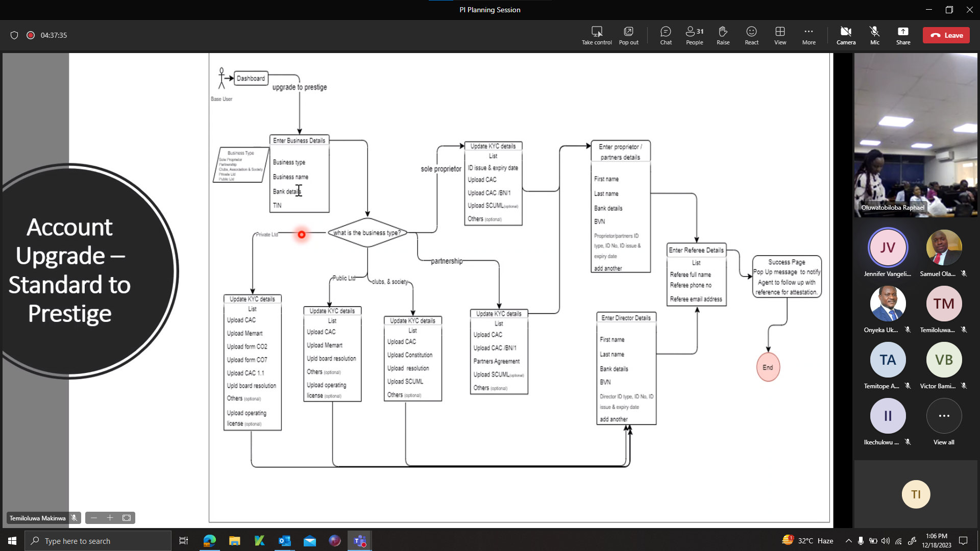This screenshot has height=551, width=980.
Task: Share your screen content
Action: (903, 35)
